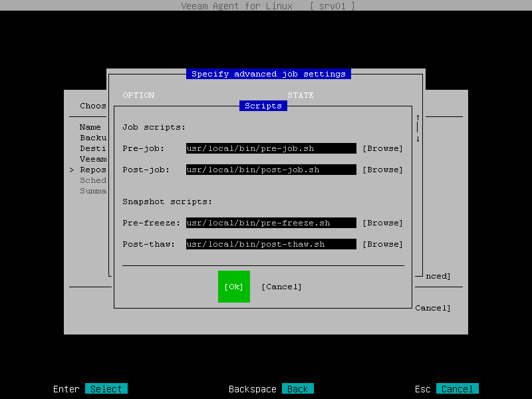Click the scrollbar up arrow

pyautogui.click(x=418, y=117)
